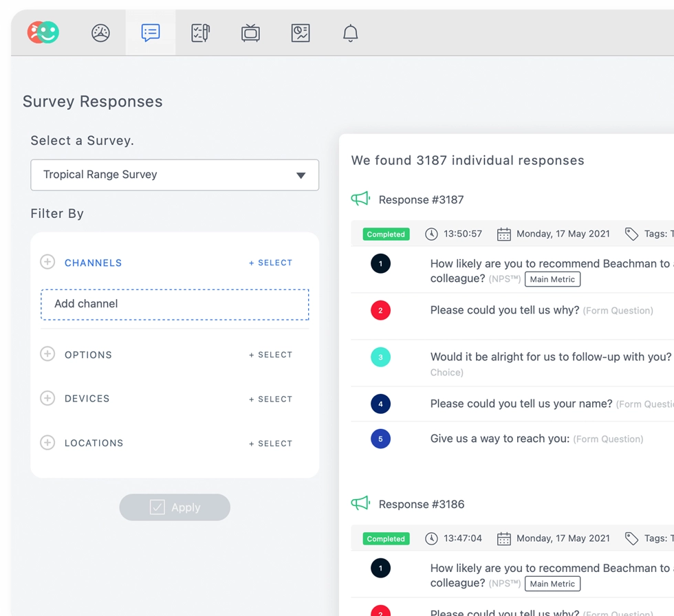Collapse the Channels filter section
The image size is (674, 616).
47,262
